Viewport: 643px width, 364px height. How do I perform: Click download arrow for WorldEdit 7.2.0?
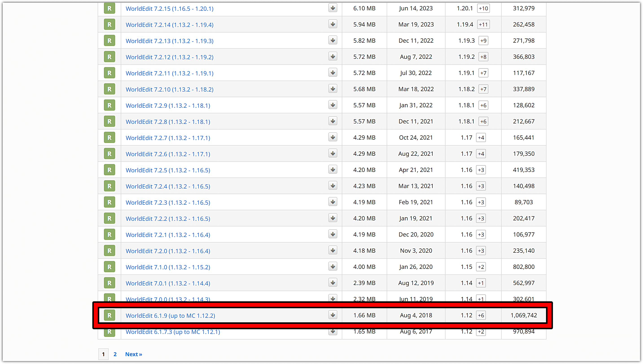(333, 250)
